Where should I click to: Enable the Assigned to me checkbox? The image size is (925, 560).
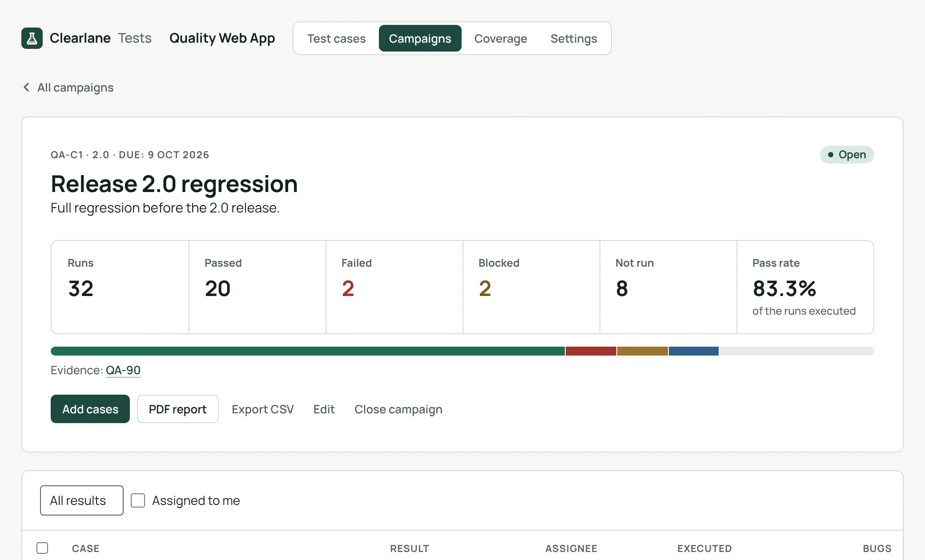[x=138, y=500]
